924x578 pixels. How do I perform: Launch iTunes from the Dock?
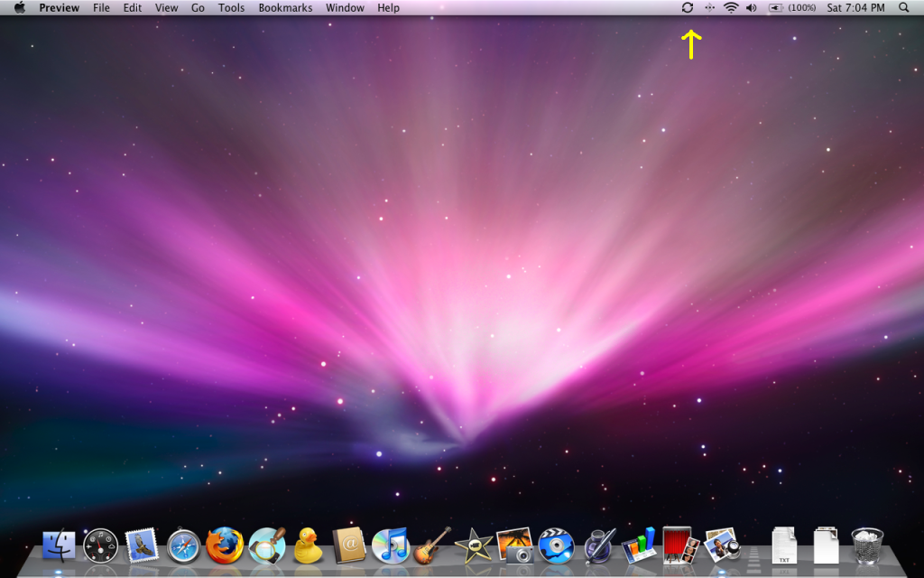[391, 545]
